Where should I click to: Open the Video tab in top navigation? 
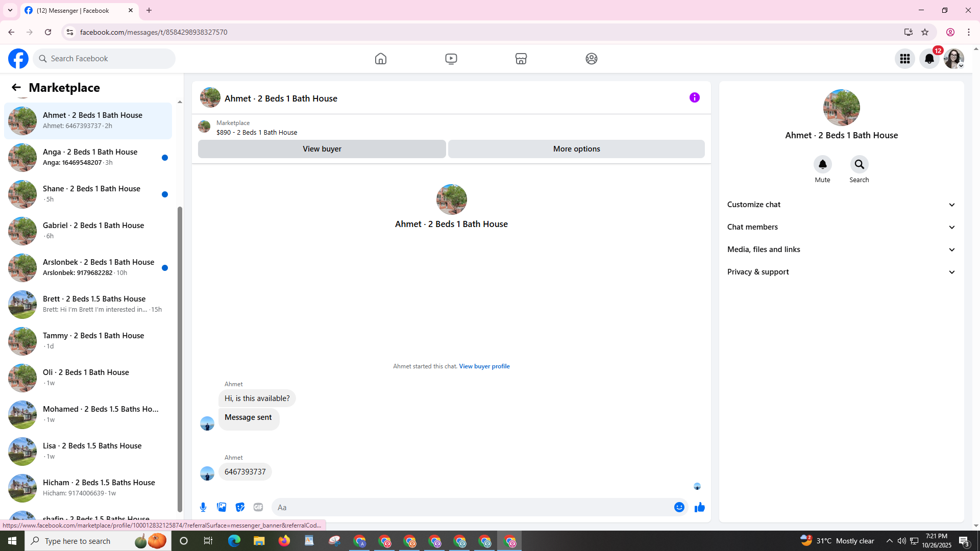451,59
